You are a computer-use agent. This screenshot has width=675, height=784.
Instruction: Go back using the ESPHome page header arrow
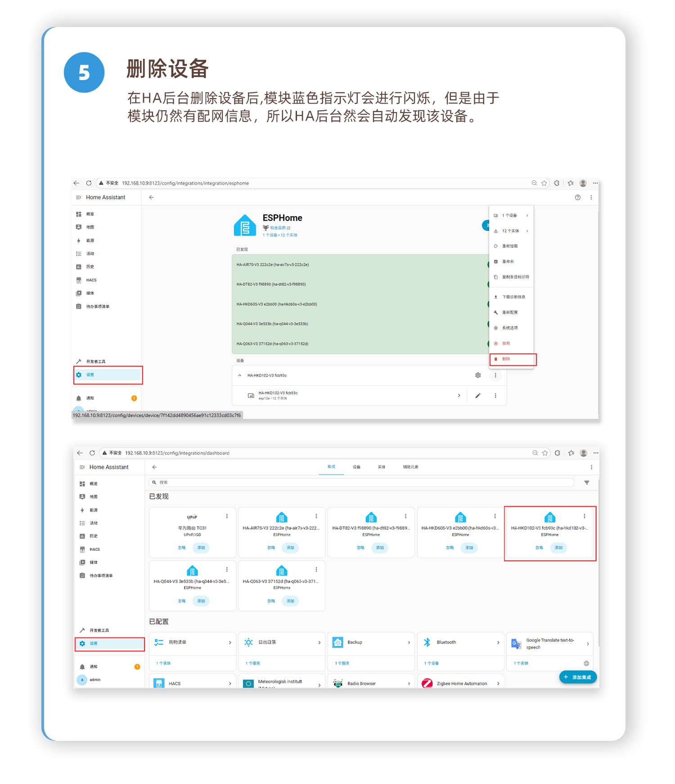151,198
